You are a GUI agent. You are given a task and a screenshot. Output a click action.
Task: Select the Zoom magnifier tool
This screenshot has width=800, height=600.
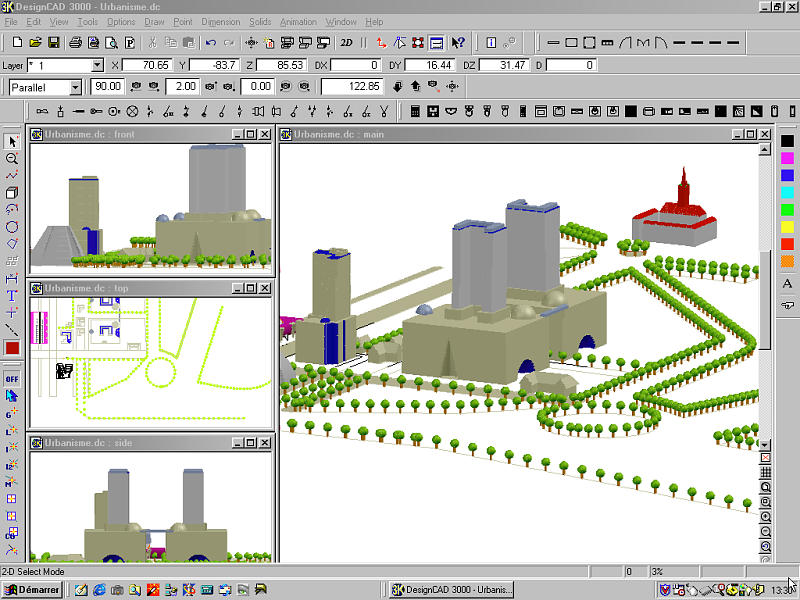[x=12, y=159]
